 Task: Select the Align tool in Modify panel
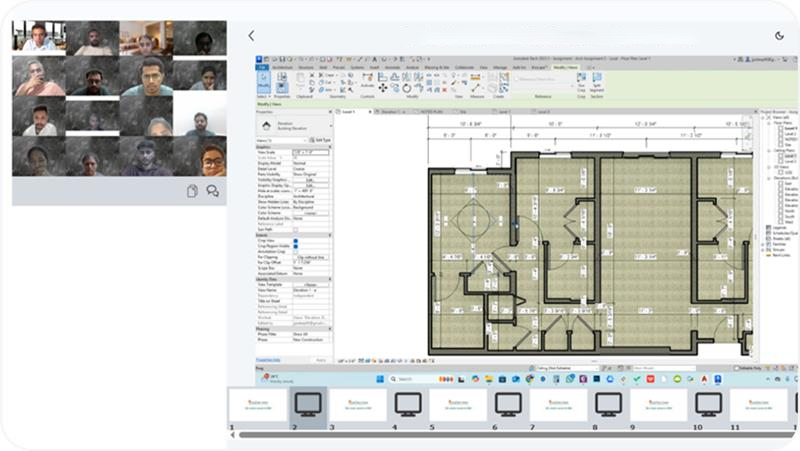point(382,77)
